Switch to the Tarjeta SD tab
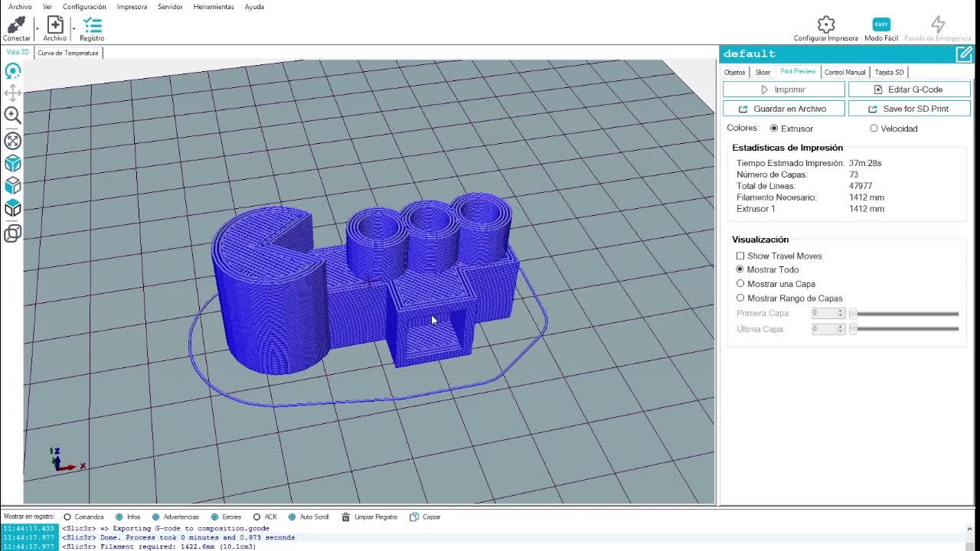The image size is (980, 551). click(x=889, y=72)
